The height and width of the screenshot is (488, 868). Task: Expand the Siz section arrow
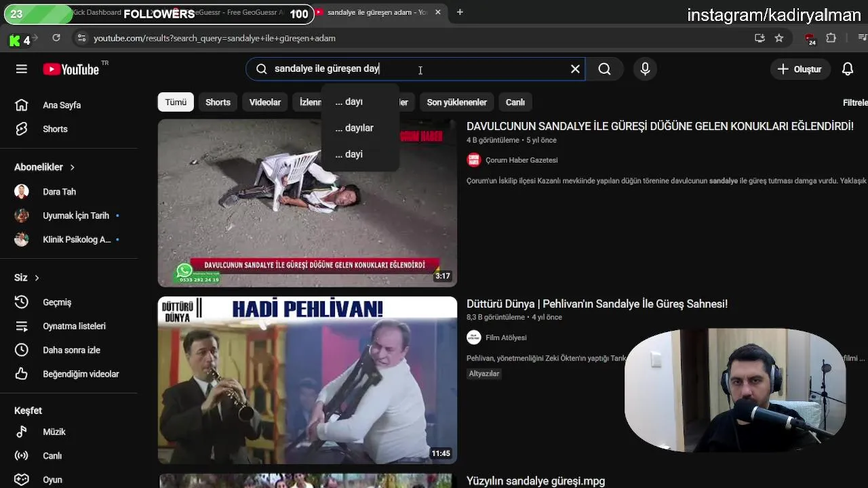point(37,278)
